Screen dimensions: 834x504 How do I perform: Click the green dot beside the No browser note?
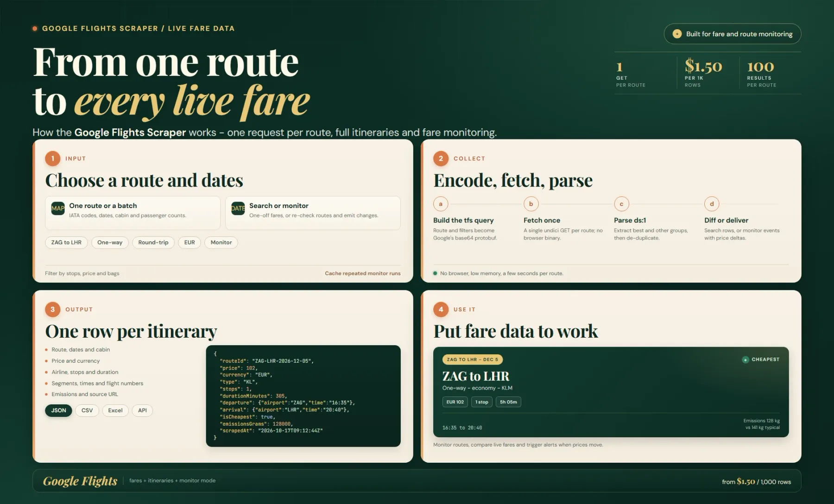tap(435, 273)
